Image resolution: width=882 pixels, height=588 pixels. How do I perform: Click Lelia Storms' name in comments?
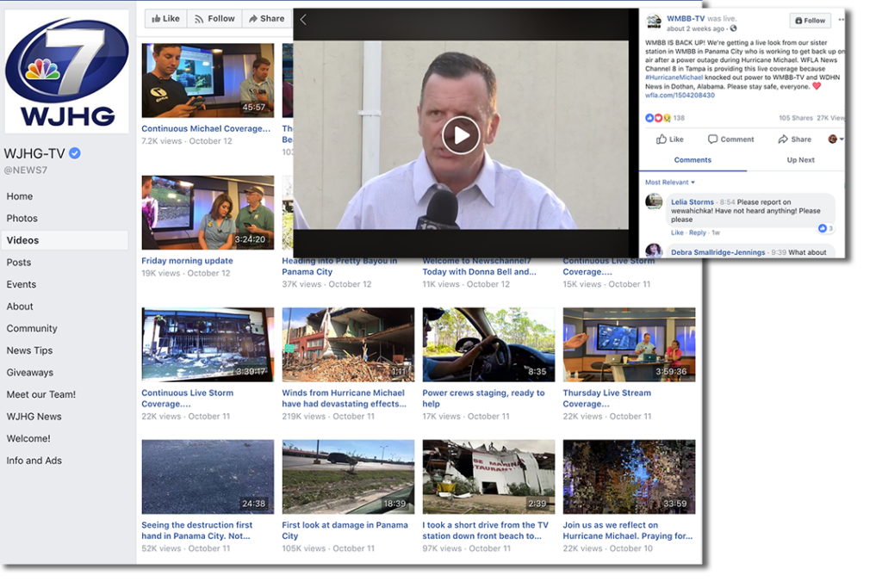(693, 201)
